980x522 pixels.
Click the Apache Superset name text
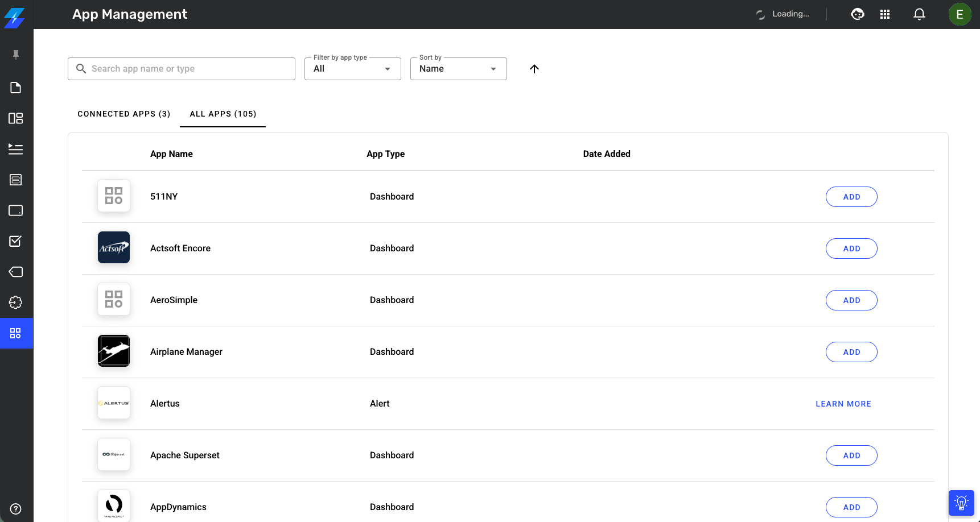[185, 455]
